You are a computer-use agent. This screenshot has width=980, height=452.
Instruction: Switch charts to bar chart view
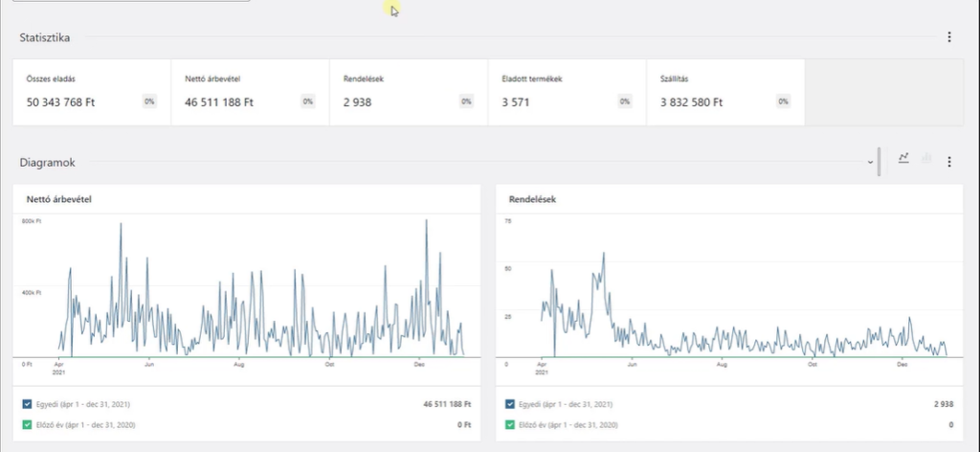coord(926,159)
